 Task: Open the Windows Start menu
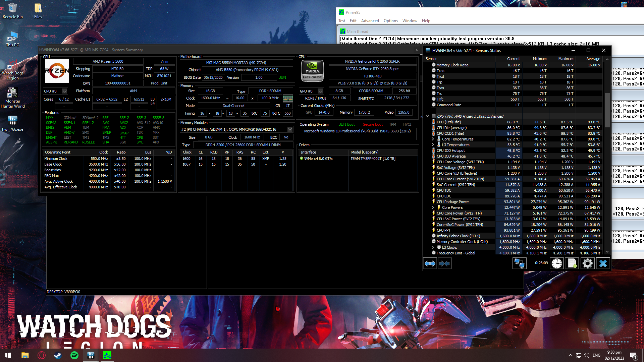pos(8,355)
